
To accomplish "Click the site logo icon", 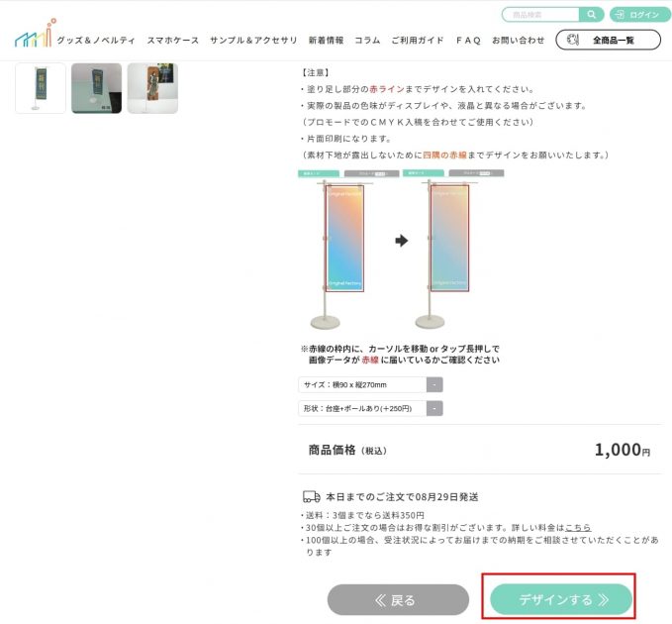I will [36, 33].
